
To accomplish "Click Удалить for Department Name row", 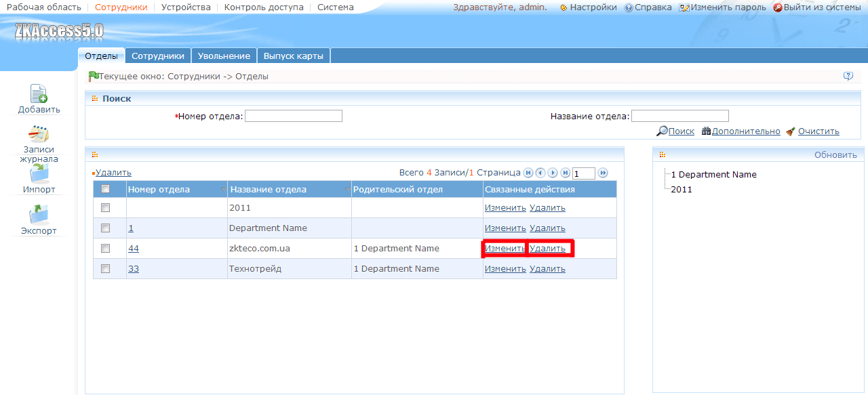I will (547, 228).
